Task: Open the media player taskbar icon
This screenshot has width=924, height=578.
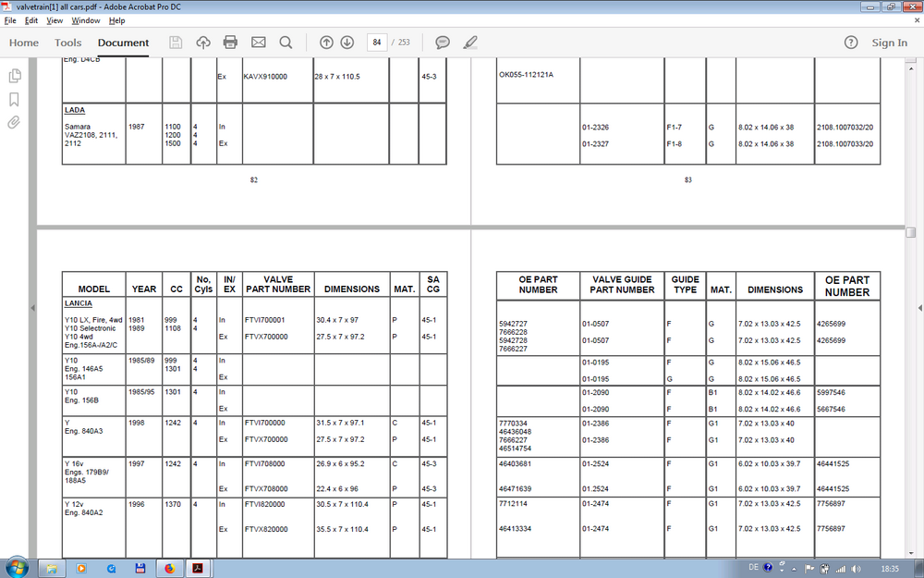Action: pos(81,569)
